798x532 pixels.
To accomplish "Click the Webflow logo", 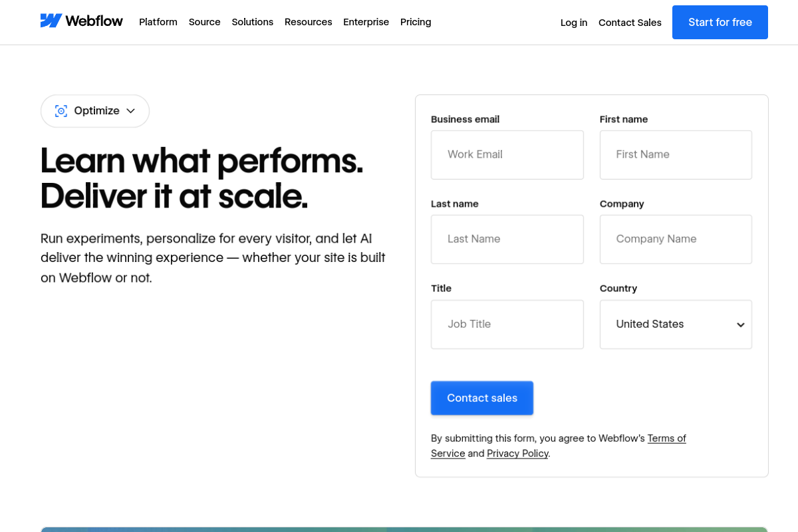I will (81, 21).
